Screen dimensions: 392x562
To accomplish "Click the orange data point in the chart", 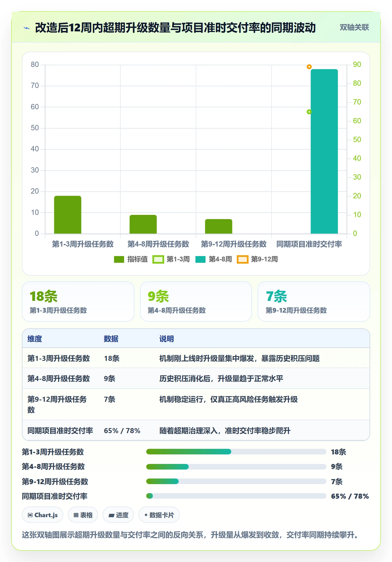I will point(309,67).
